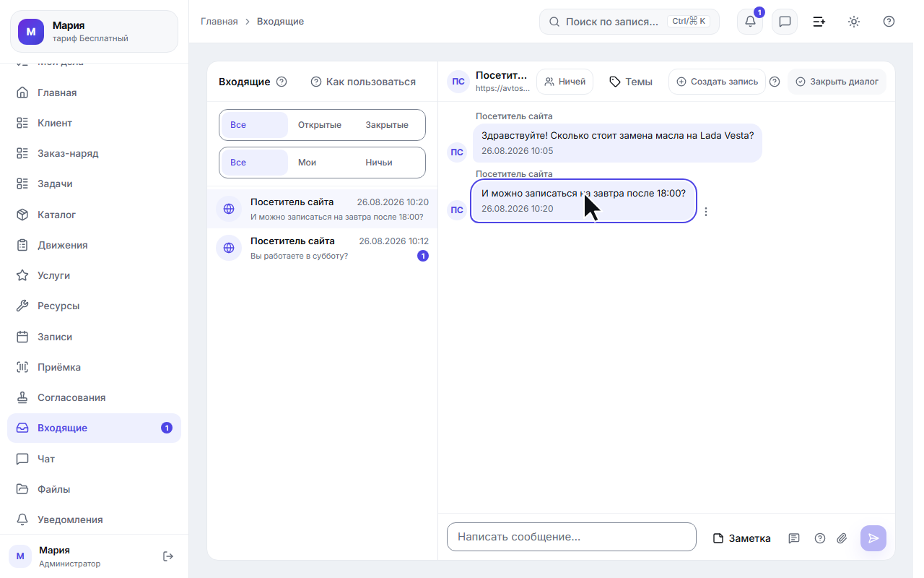Select the Все ownership filter tab
Image resolution: width=924 pixels, height=578 pixels.
[255, 163]
